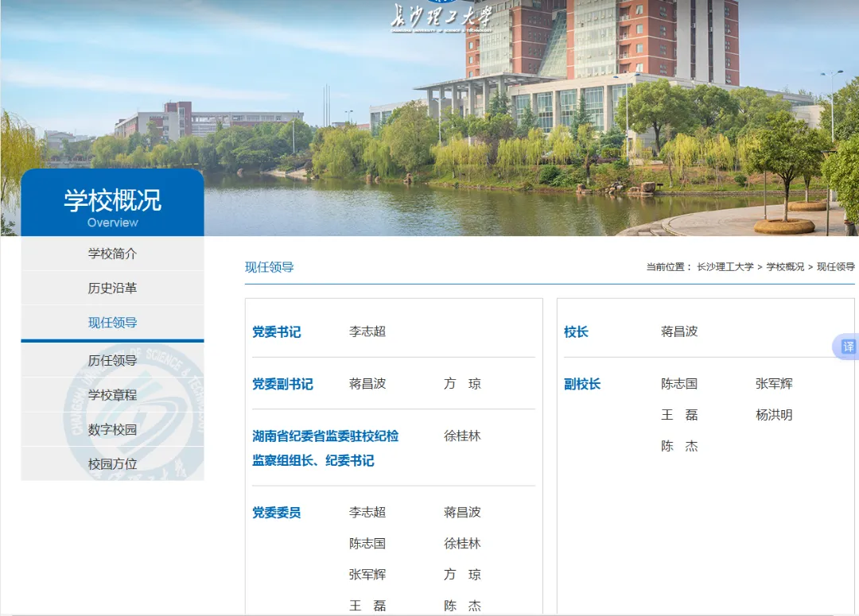Click the Changsha University logo at top

pos(441,17)
